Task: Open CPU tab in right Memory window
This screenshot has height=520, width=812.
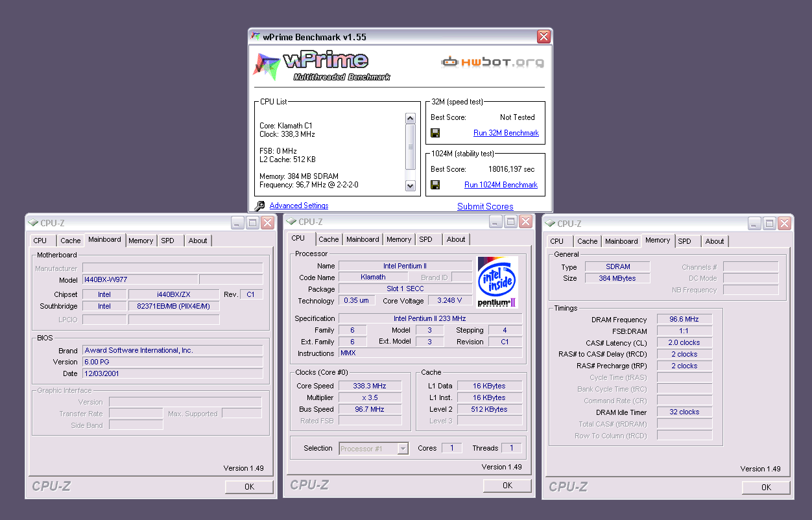Action: (x=557, y=241)
